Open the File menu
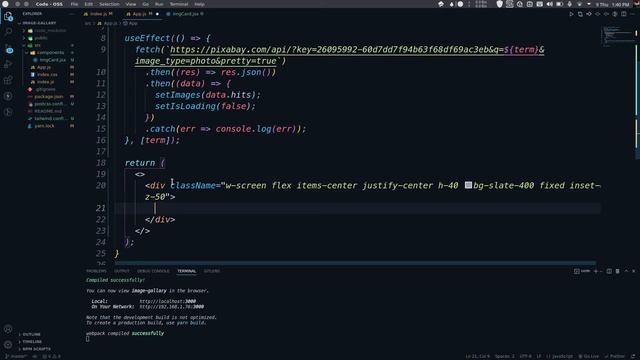Image resolution: width=640 pixels, height=360 pixels. (74, 4)
